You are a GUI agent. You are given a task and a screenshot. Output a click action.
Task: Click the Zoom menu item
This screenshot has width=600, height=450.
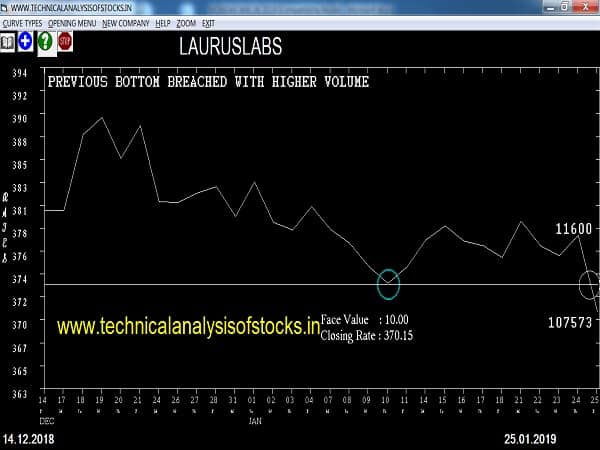click(x=186, y=22)
